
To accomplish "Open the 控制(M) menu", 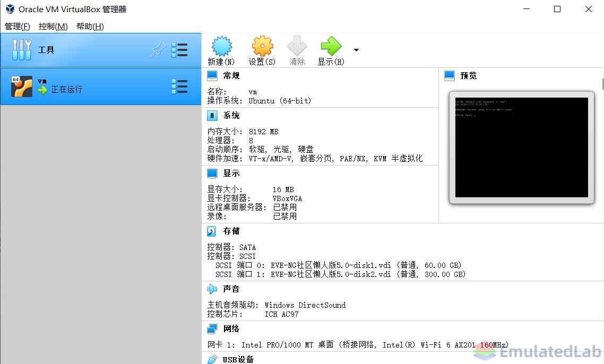I will tap(53, 27).
